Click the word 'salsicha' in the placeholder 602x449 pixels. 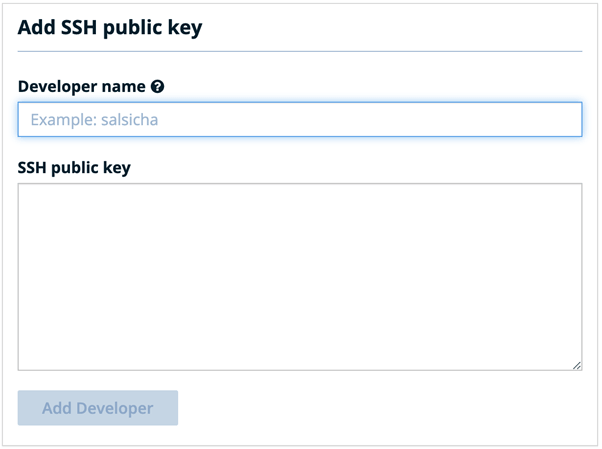[x=129, y=120]
